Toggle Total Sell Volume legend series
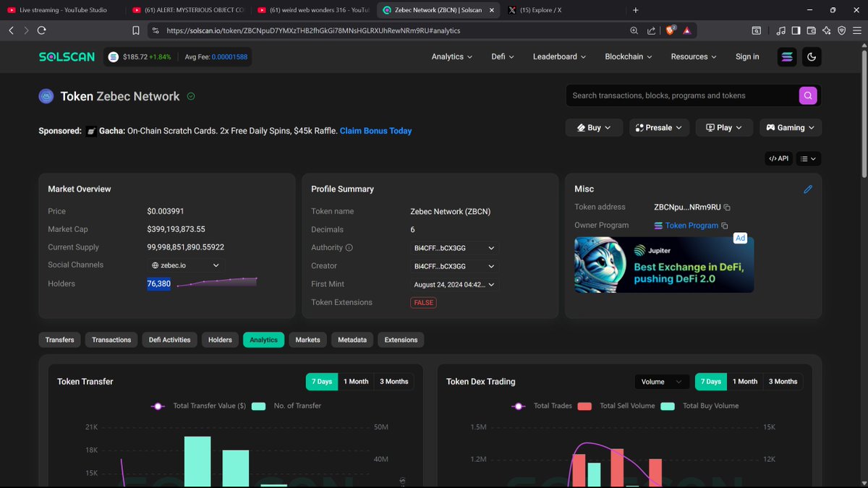Screen dimensions: 868x488 pyautogui.click(x=616, y=406)
